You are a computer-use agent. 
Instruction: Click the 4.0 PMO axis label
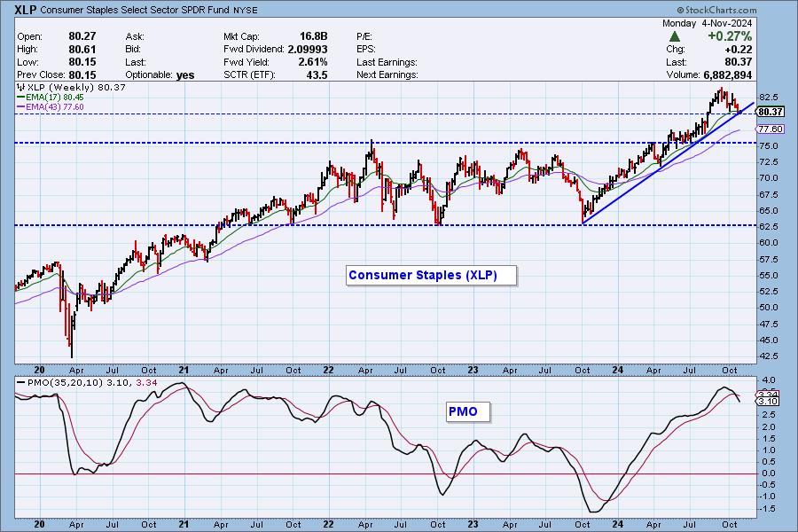pos(769,380)
